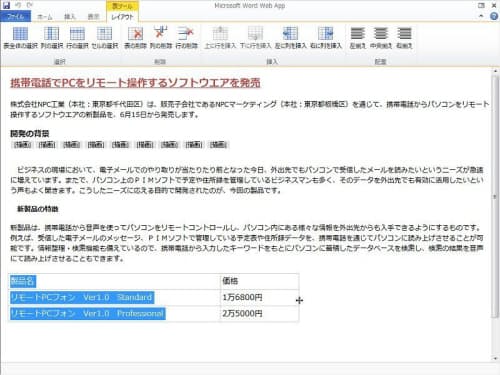Click the last [描画] drawing placeholder
The height and width of the screenshot is (375, 500).
pyautogui.click(x=218, y=145)
